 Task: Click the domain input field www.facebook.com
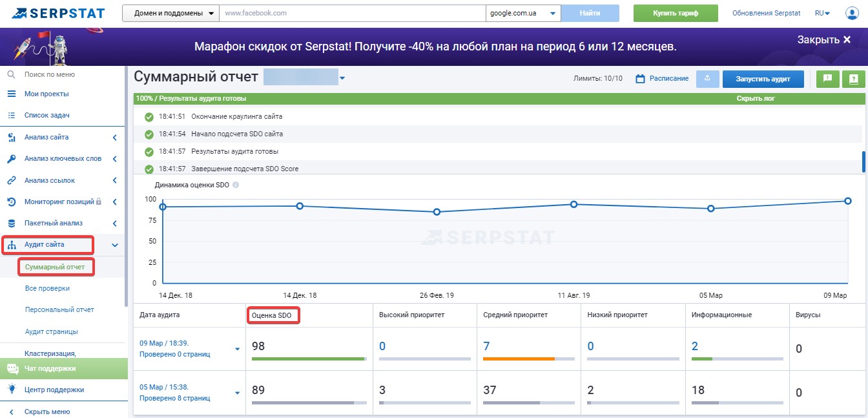point(352,13)
